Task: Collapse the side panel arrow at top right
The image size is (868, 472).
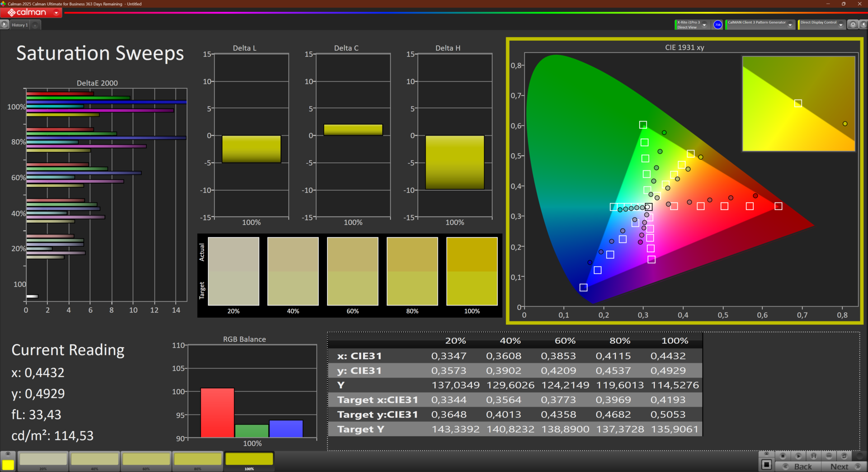Action: 863,25
